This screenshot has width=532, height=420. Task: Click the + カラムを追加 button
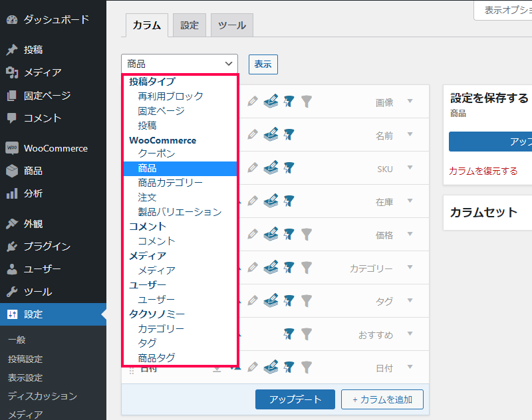click(x=382, y=399)
